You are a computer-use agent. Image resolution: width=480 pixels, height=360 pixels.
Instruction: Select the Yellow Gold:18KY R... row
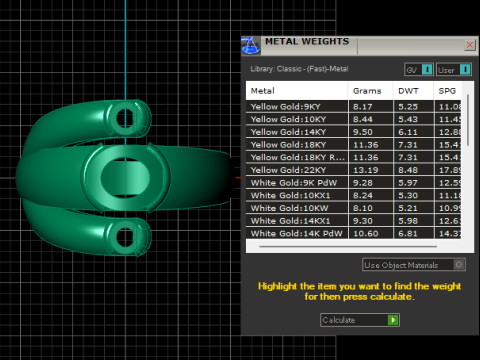(354, 157)
